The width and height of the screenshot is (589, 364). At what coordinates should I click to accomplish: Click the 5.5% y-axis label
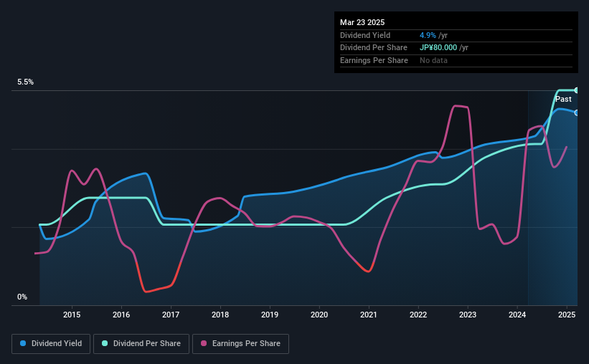pyautogui.click(x=25, y=82)
